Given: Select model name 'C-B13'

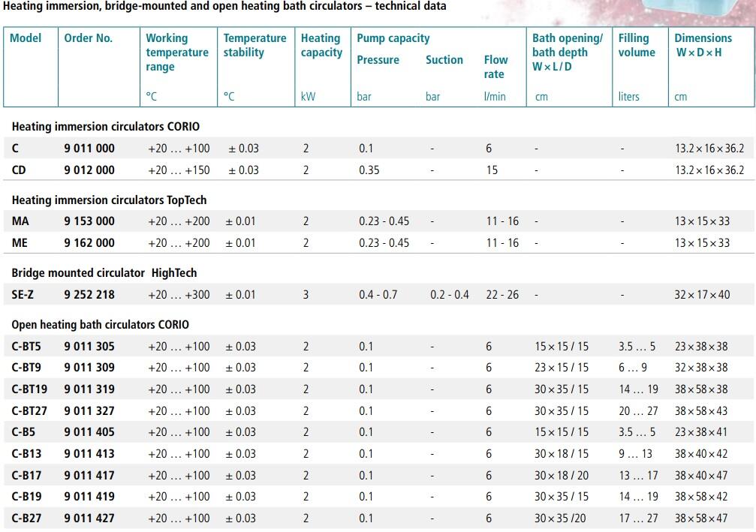Looking at the screenshot, I should [26, 454].
